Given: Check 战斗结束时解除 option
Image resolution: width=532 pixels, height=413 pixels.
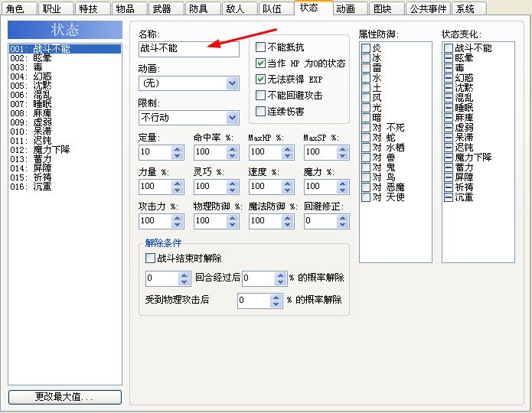Looking at the screenshot, I should point(150,258).
